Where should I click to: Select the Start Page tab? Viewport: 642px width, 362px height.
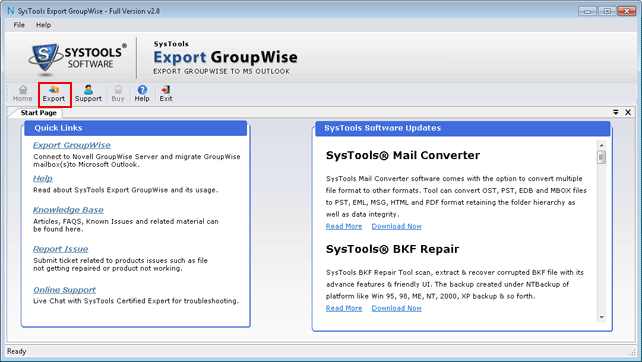(x=38, y=113)
